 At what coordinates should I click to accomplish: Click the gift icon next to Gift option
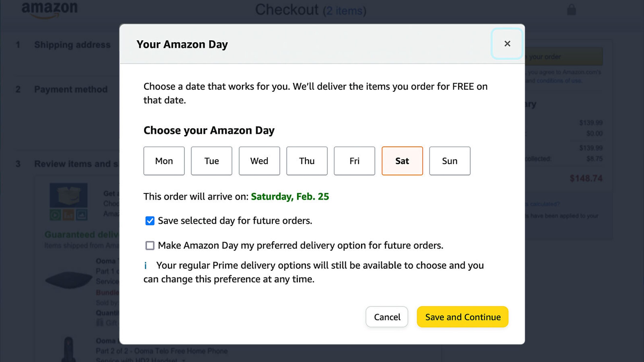point(100,323)
